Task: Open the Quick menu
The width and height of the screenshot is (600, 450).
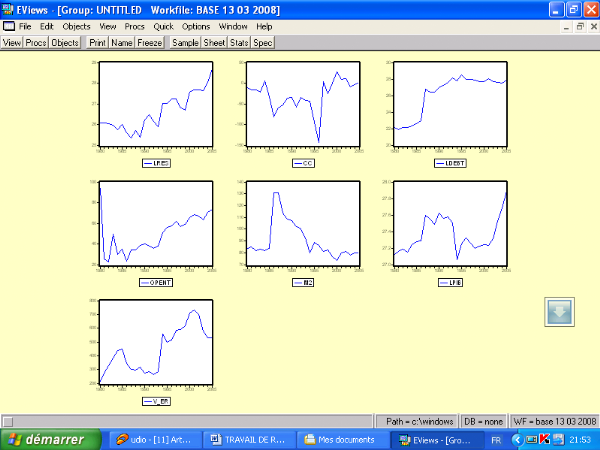Action: tap(164, 25)
